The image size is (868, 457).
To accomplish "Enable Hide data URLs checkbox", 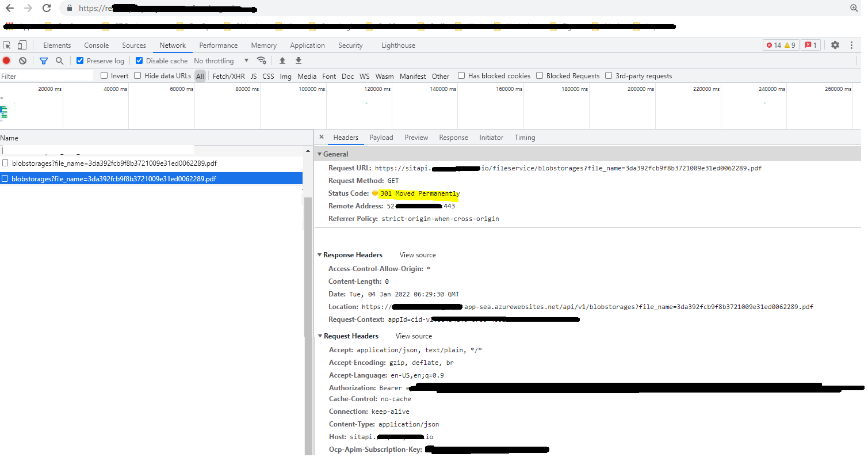I will click(137, 75).
